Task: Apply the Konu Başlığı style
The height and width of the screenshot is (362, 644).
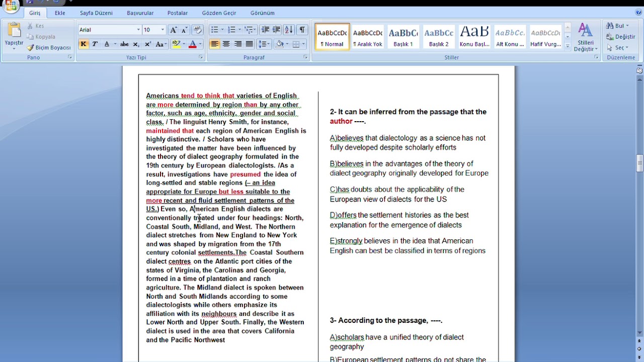Action: [x=474, y=37]
